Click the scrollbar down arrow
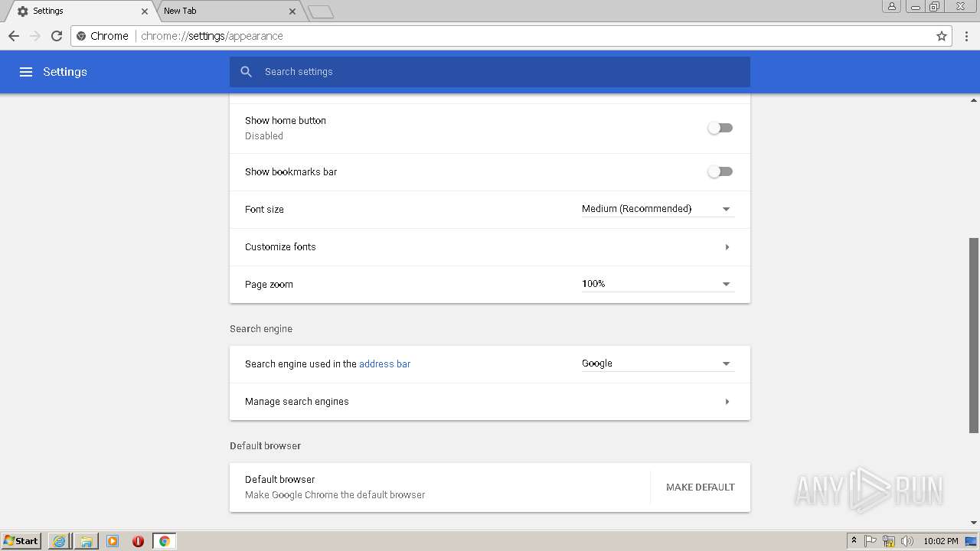980x551 pixels. (974, 523)
